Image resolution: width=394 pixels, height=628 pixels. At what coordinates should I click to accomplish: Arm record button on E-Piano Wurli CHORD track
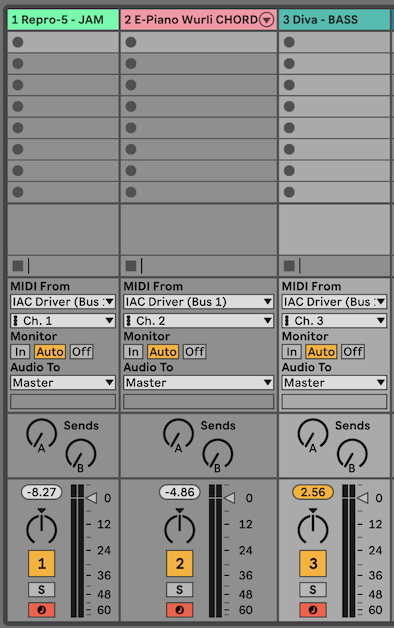point(179,610)
